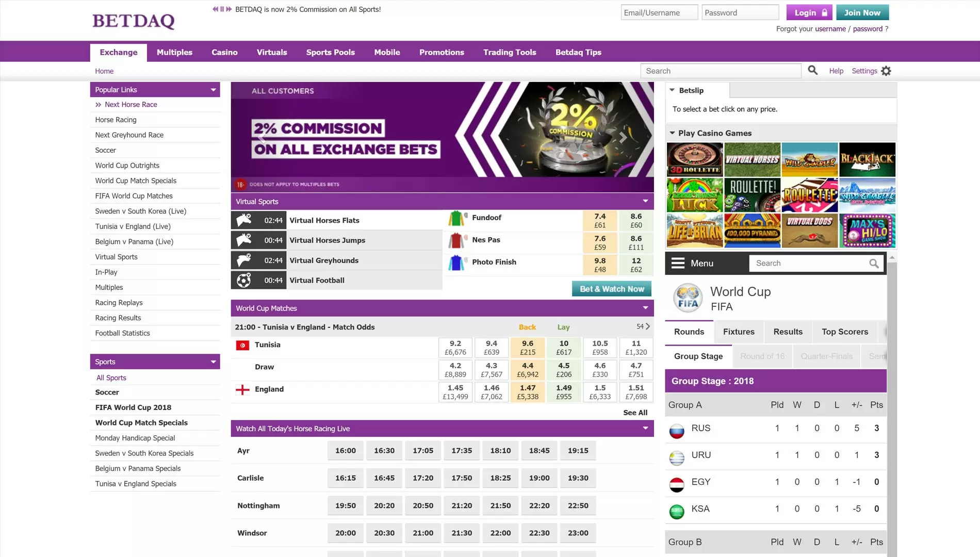Click Password input field
Screen dimensions: 980x557
[x=740, y=12]
